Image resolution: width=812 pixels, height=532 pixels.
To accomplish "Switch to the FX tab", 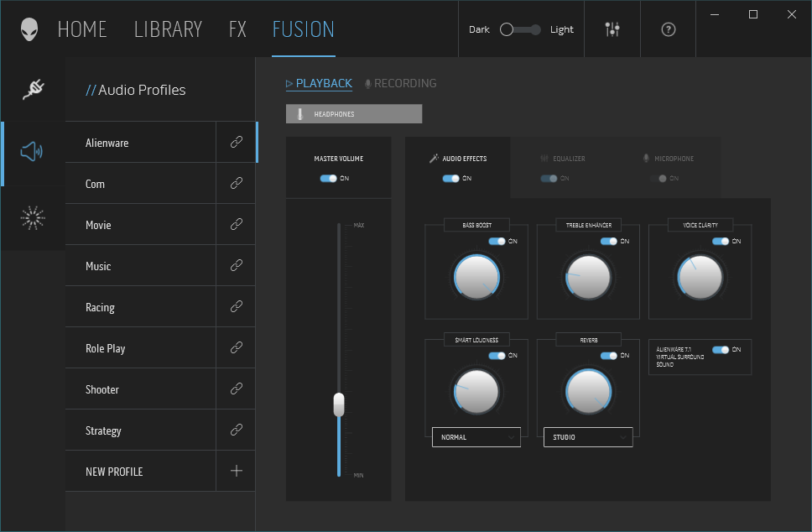I will coord(237,29).
